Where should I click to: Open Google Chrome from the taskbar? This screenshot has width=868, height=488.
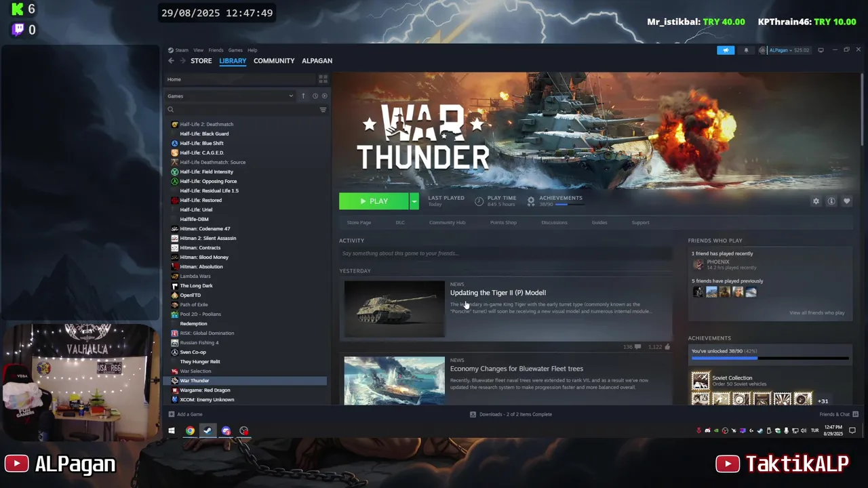tap(191, 430)
